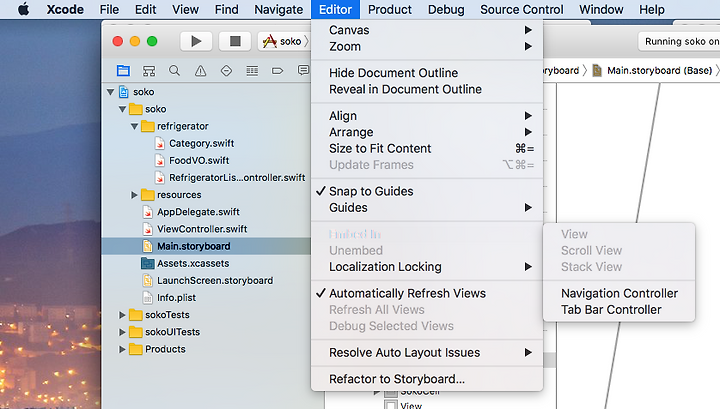Open the Find navigator magnifier icon
Image resolution: width=720 pixels, height=409 pixels.
174,71
